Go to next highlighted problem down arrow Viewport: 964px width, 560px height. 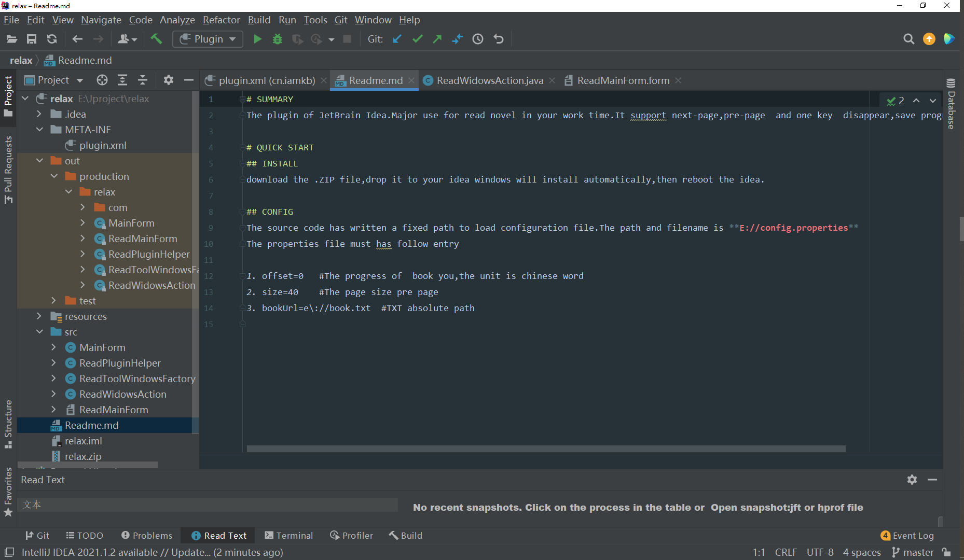933,101
